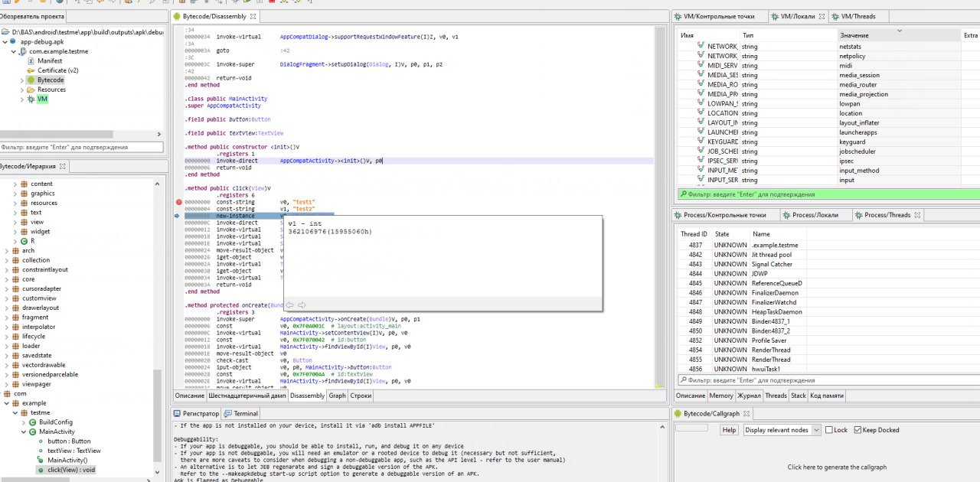Open the Terminal tab

coord(240,413)
